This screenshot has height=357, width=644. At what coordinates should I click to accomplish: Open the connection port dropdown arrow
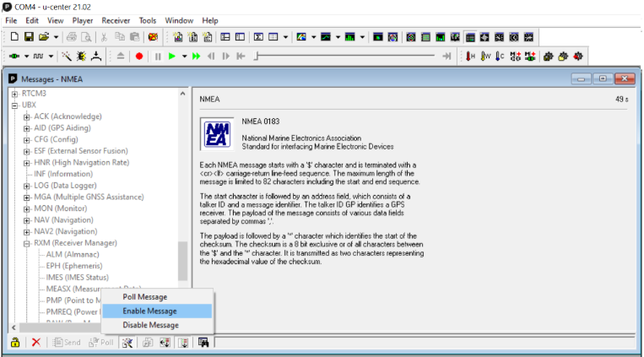(26, 57)
